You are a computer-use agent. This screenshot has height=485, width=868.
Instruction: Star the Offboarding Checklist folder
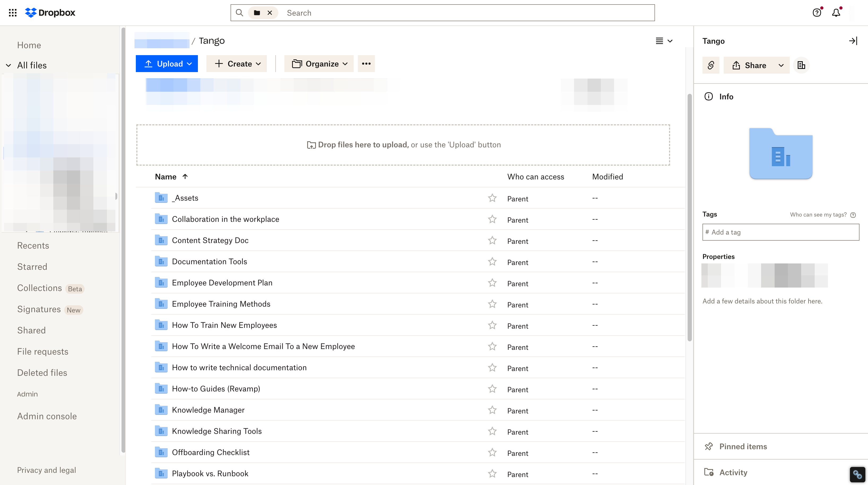click(x=492, y=452)
